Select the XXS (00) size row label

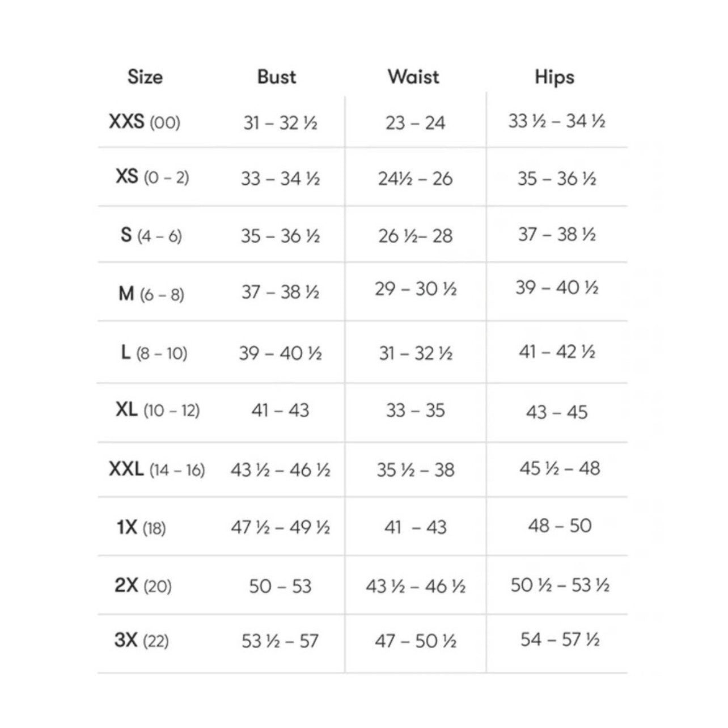(x=145, y=122)
